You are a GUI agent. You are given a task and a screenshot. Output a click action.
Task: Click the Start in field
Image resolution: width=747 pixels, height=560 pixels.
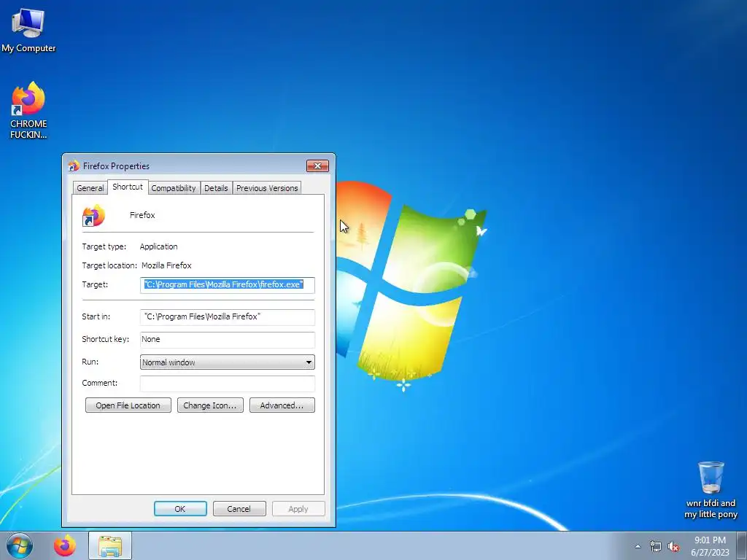tap(228, 317)
